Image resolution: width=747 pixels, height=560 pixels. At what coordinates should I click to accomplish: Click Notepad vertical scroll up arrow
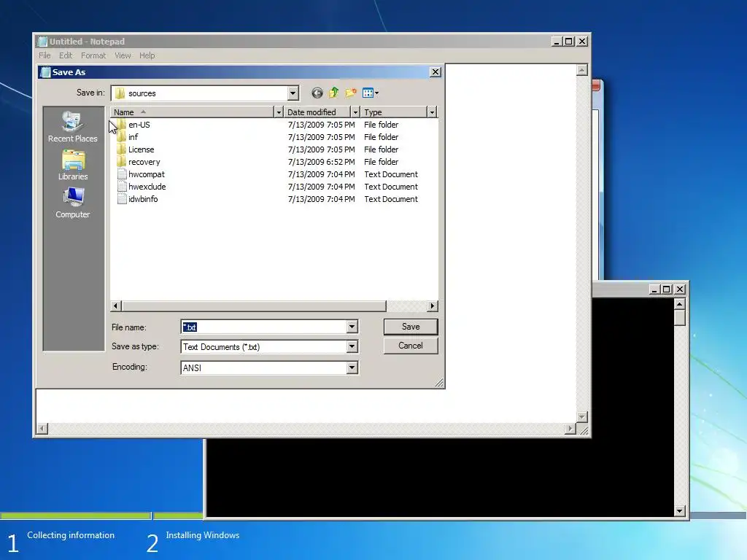pyautogui.click(x=581, y=70)
